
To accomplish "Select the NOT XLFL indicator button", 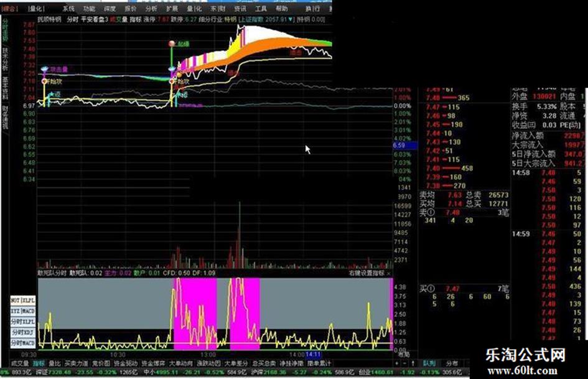I will pos(23,300).
